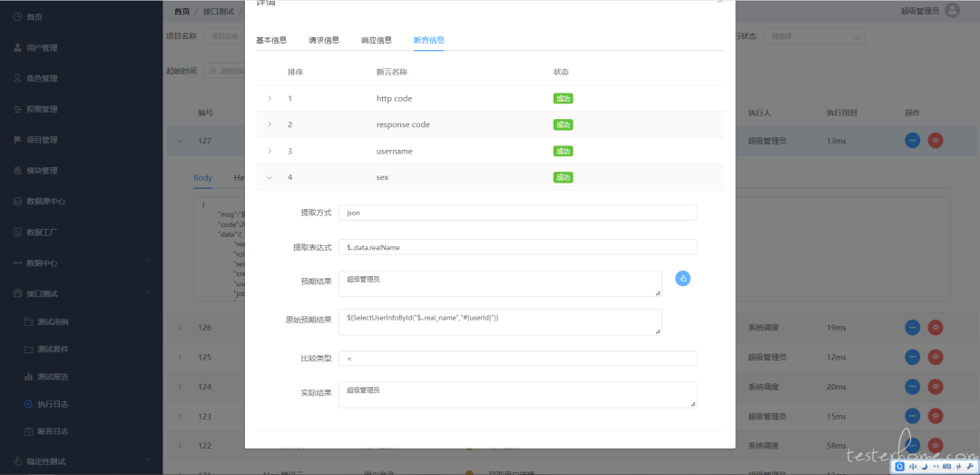Expand log row 125 in background table
This screenshot has height=475, width=980.
(x=180, y=357)
